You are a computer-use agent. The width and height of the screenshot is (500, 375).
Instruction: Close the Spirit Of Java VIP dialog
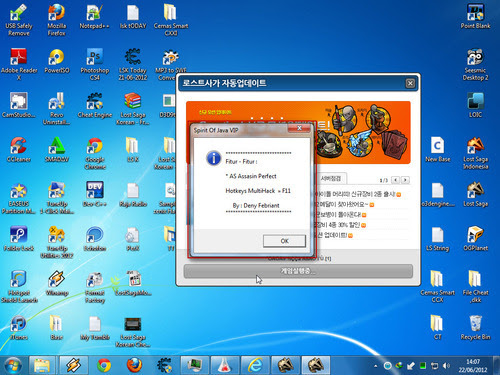[299, 128]
